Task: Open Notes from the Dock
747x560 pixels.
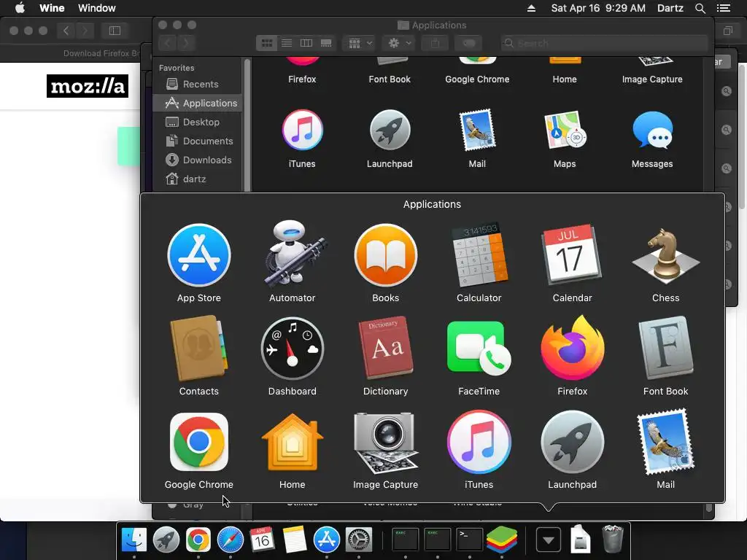Action: 295,540
